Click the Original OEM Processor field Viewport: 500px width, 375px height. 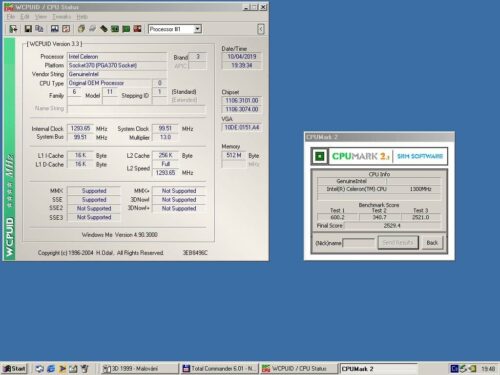(x=109, y=83)
